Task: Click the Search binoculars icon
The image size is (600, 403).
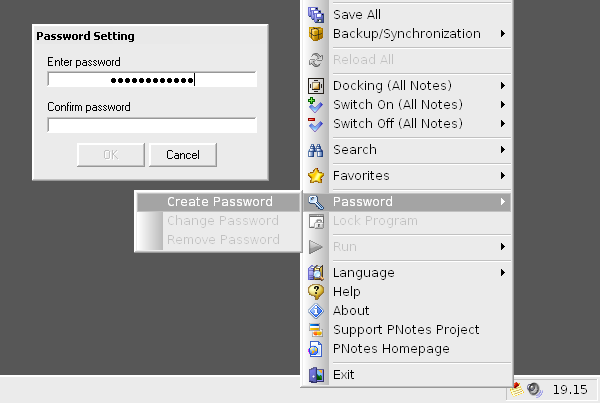Action: coord(316,150)
